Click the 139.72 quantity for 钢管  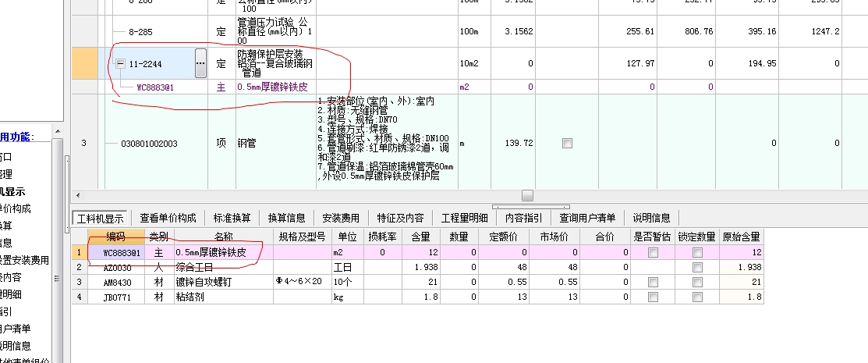pyautogui.click(x=513, y=144)
